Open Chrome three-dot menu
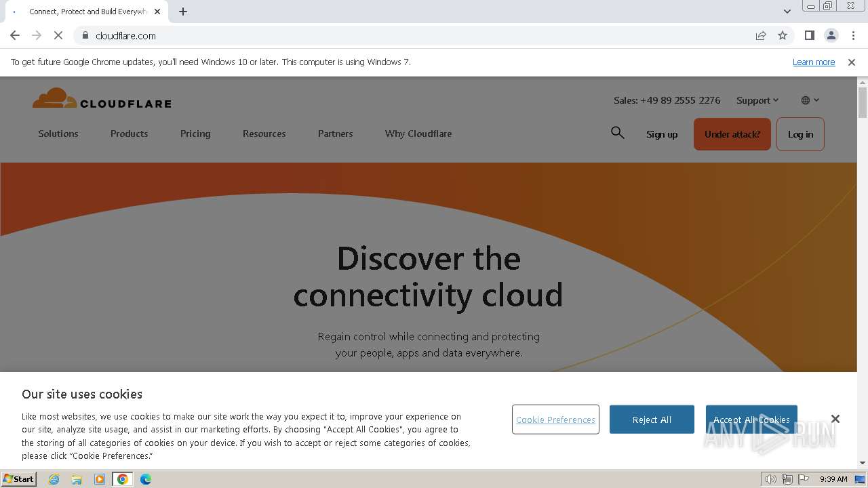The image size is (868, 488). (x=853, y=35)
